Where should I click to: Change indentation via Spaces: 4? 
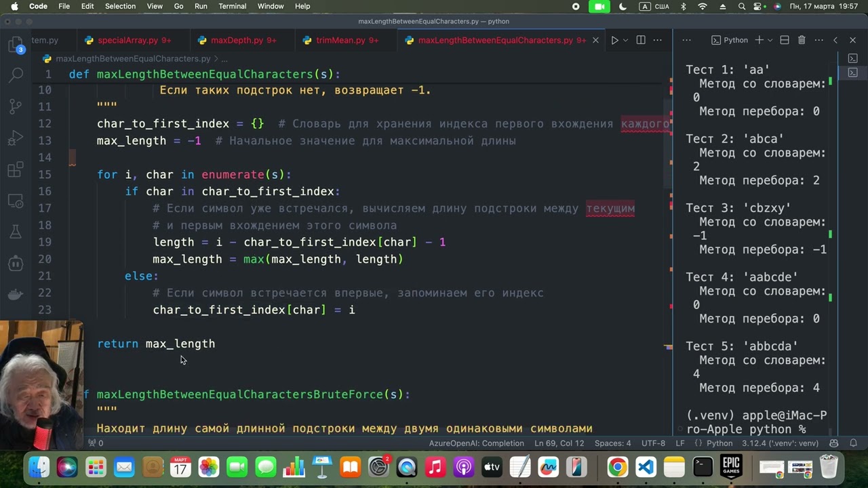pyautogui.click(x=612, y=443)
